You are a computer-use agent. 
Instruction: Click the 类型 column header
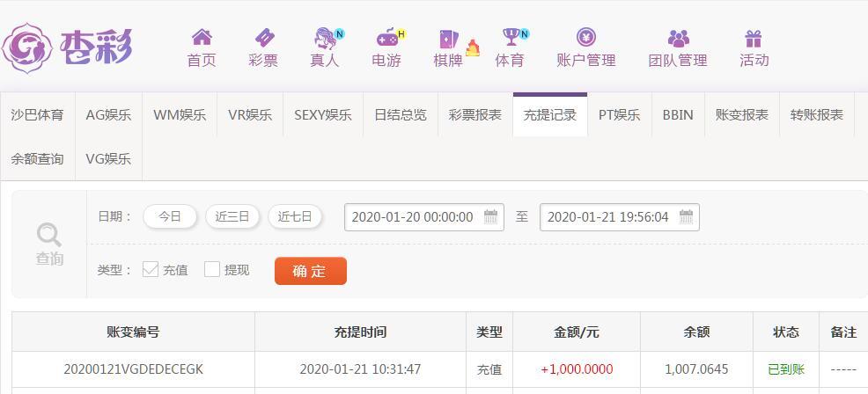[x=489, y=332]
